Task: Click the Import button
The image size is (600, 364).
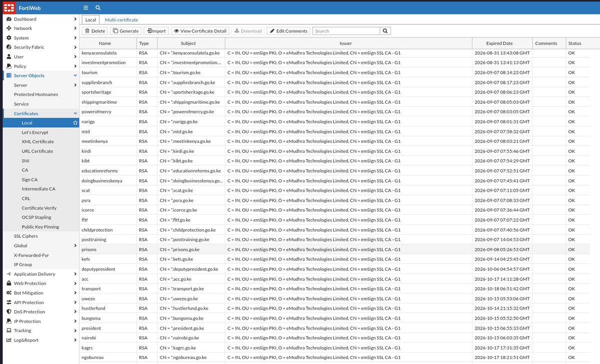Action: click(x=156, y=31)
